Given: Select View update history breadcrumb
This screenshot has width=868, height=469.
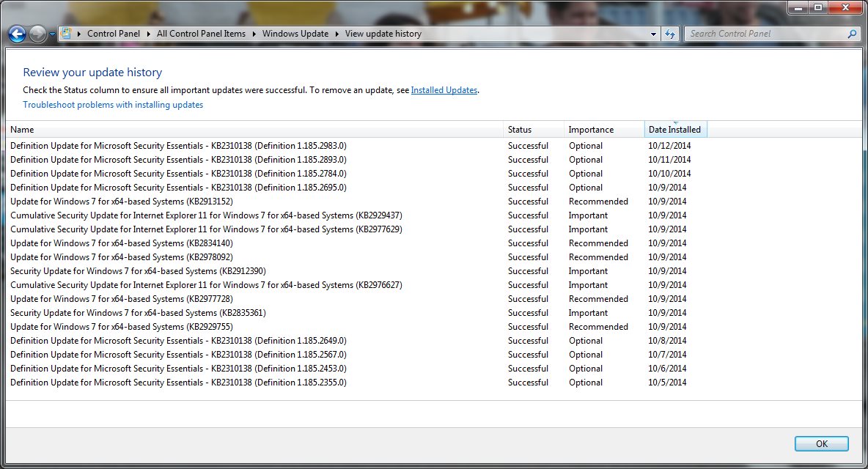Looking at the screenshot, I should (383, 34).
